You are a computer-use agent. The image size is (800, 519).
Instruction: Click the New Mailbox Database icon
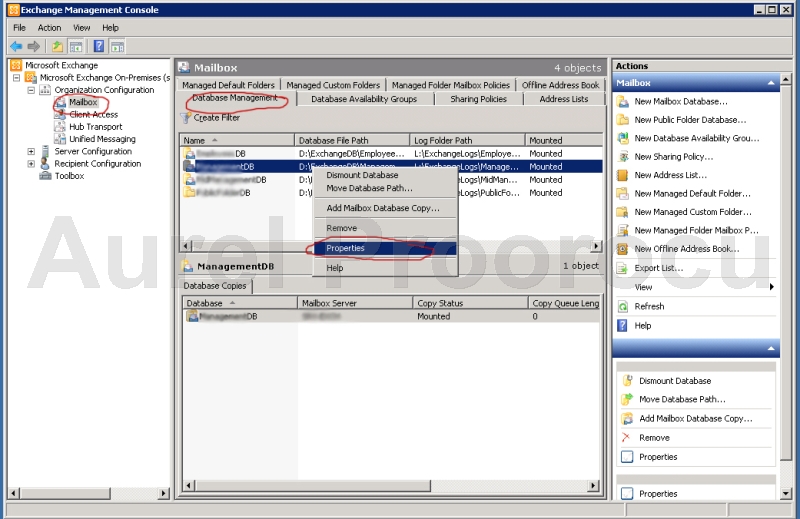[x=622, y=102]
